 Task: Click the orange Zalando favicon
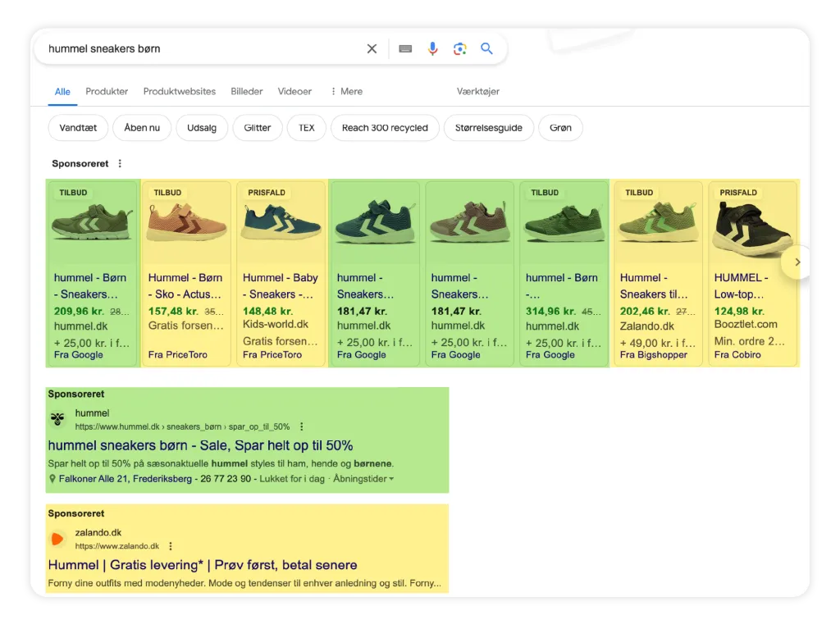coord(57,539)
